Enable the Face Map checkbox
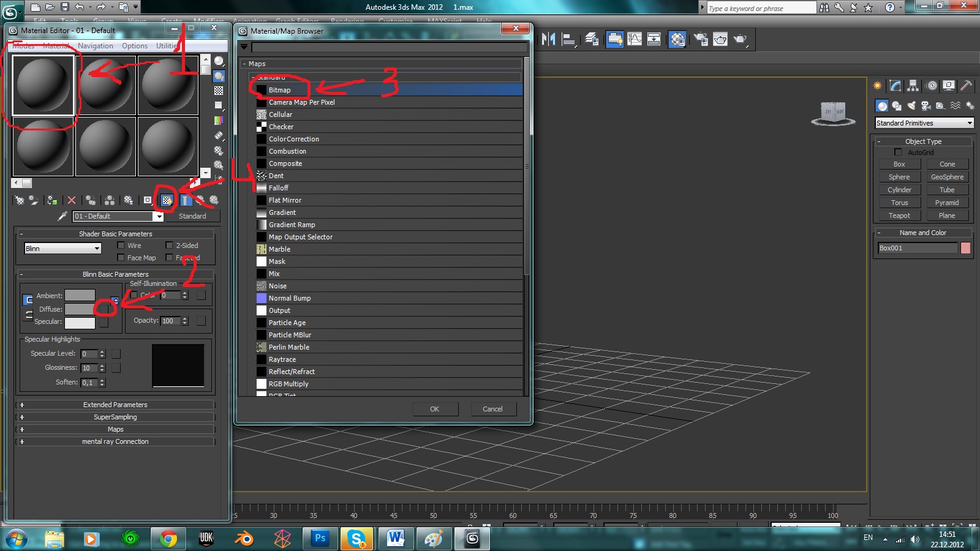The width and height of the screenshot is (980, 551). [121, 258]
